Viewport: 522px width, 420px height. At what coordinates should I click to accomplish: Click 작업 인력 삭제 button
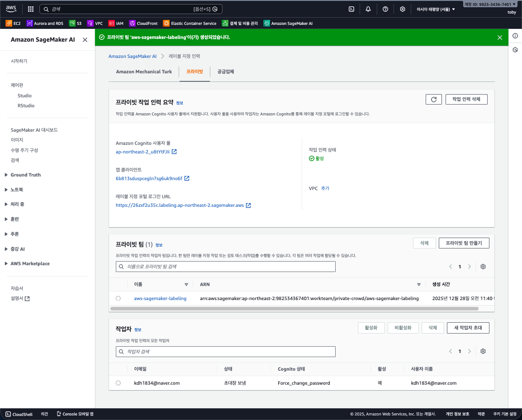466,99
